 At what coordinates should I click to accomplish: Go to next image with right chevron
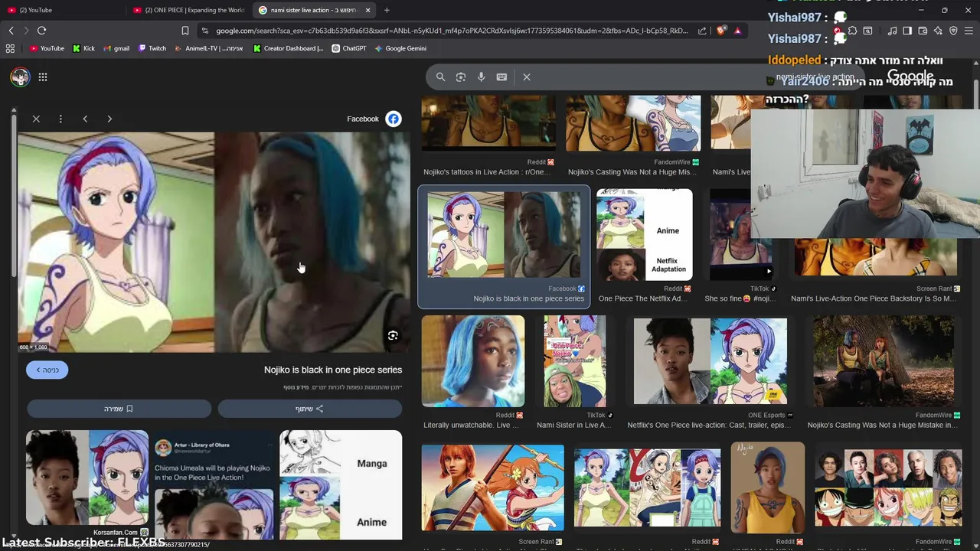pos(109,119)
